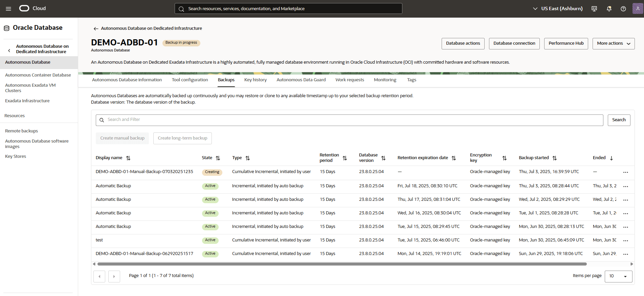Image resolution: width=644 pixels, height=296 pixels.
Task: Open actions menu for Jul 16 expiring Automatic Backup
Action: (626, 214)
